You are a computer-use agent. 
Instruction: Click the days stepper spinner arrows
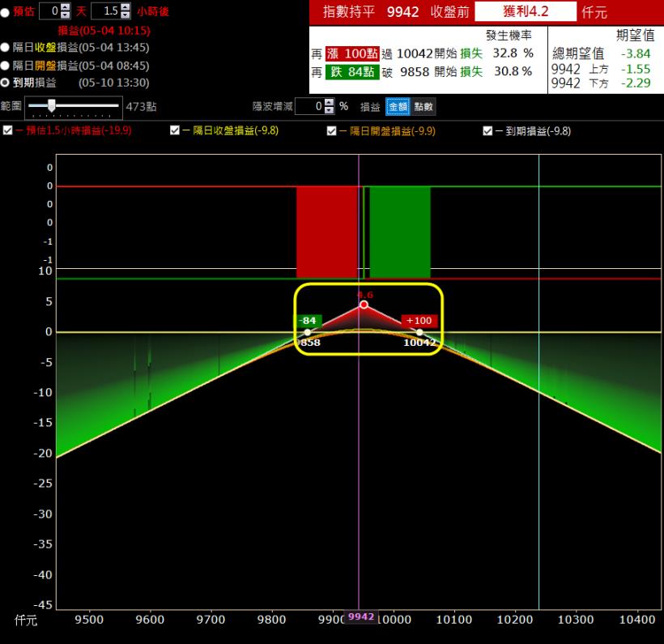(66, 11)
